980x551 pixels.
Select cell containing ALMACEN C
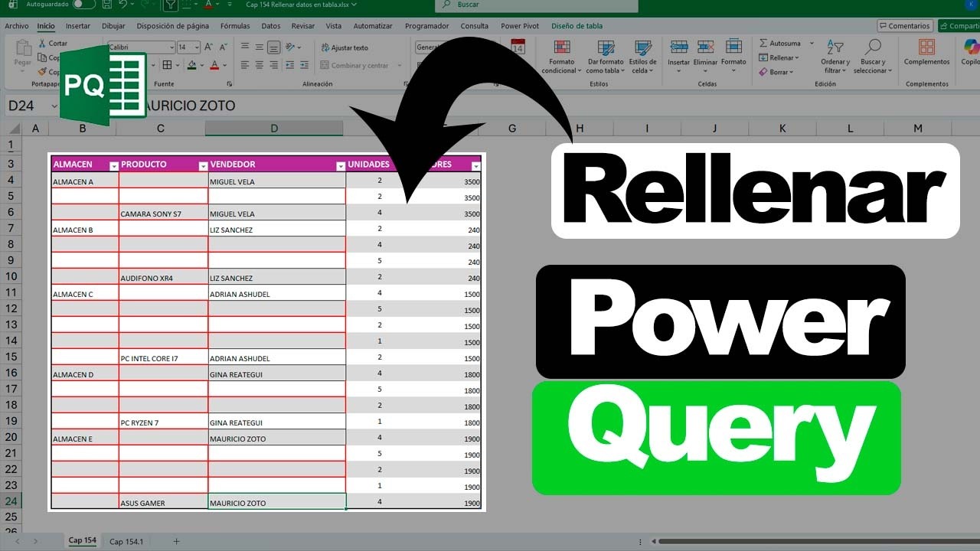point(85,292)
